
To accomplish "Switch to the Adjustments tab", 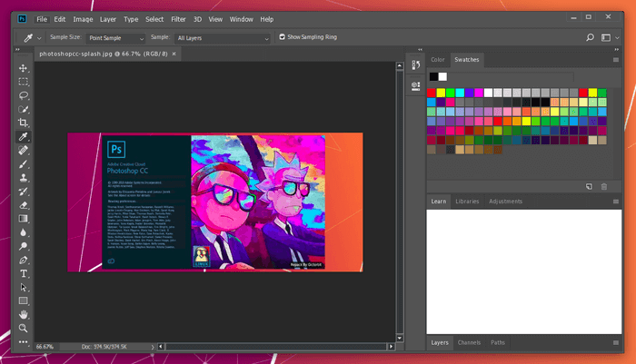I will click(x=505, y=202).
